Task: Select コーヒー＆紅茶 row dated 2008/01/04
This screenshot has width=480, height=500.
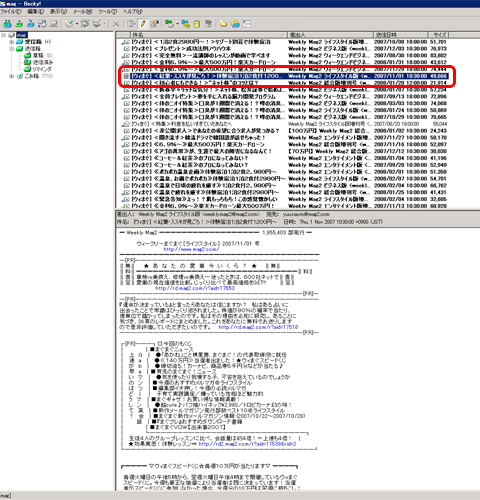Action: (x=284, y=158)
